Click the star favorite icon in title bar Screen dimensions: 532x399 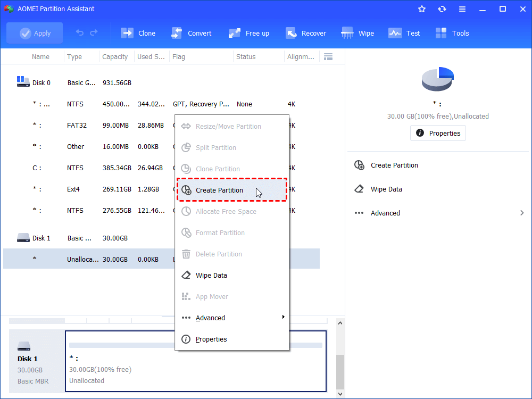pyautogui.click(x=422, y=9)
